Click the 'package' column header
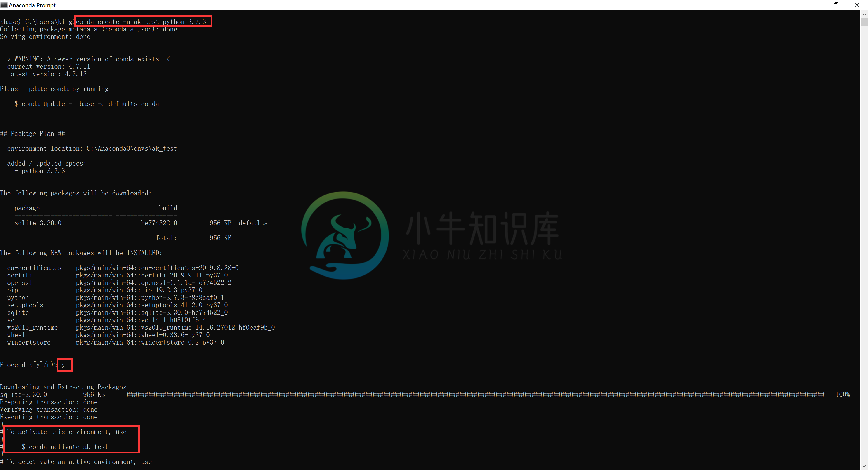The image size is (868, 470). pyautogui.click(x=27, y=208)
